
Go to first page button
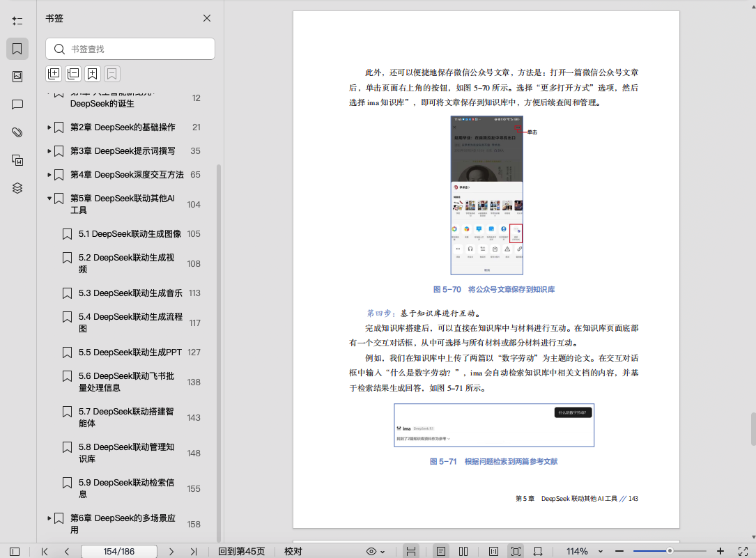pos(45,551)
